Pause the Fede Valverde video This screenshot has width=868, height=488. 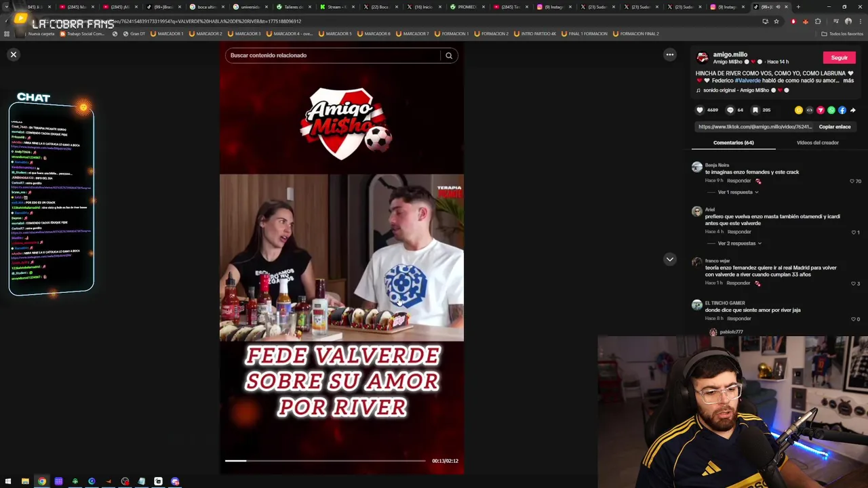[342, 258]
